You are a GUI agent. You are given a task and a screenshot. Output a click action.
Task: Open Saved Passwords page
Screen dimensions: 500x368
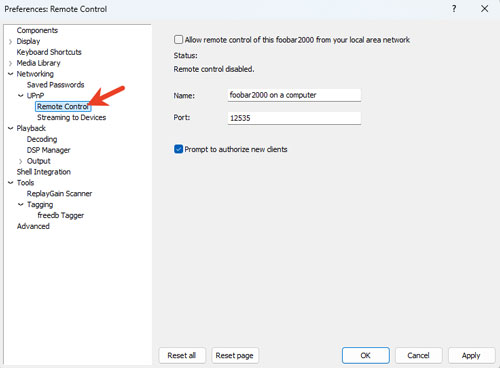tap(55, 85)
